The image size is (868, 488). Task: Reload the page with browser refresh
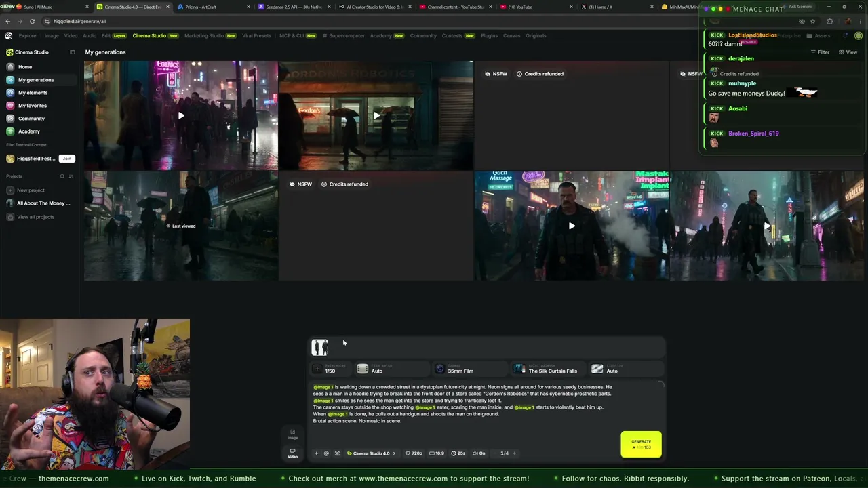pos(31,22)
